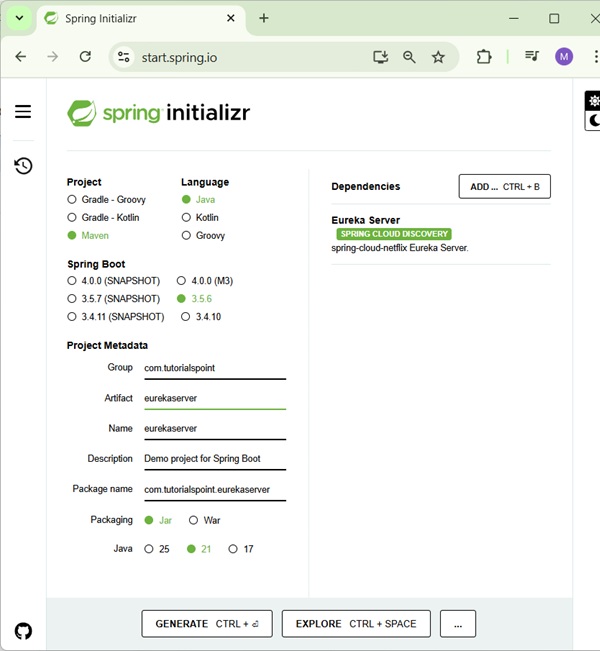Open the profile avatar M

tap(564, 56)
